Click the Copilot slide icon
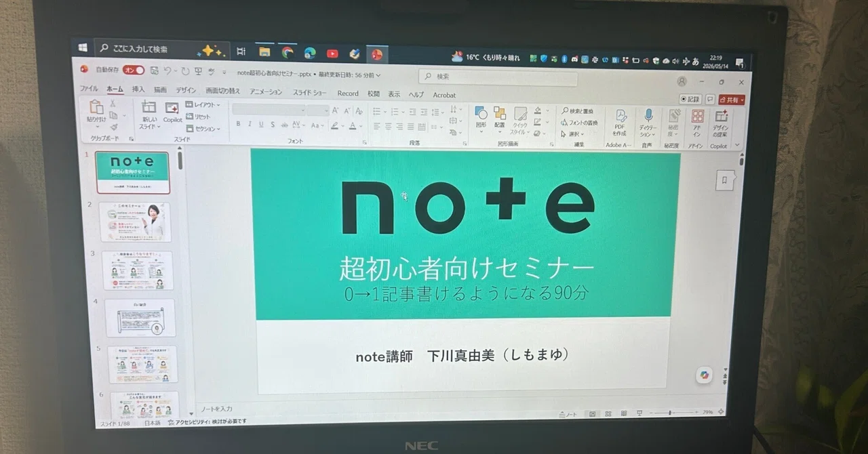This screenshot has height=454, width=868. point(172,112)
